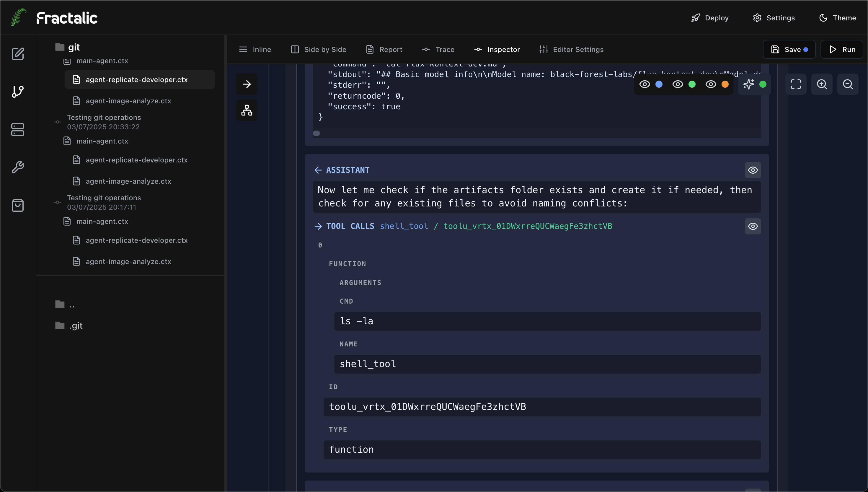Open main-agent.ctx under 20:17:11 run

(102, 221)
